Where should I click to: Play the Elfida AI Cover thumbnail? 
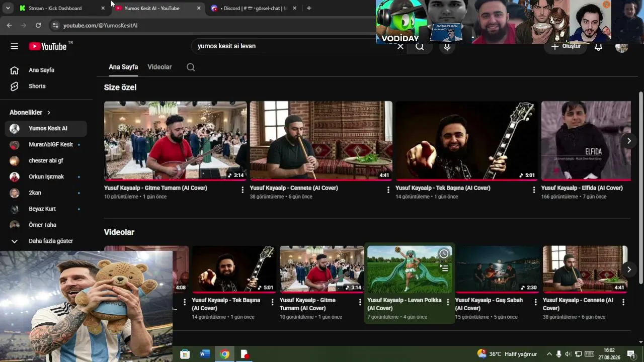click(586, 141)
